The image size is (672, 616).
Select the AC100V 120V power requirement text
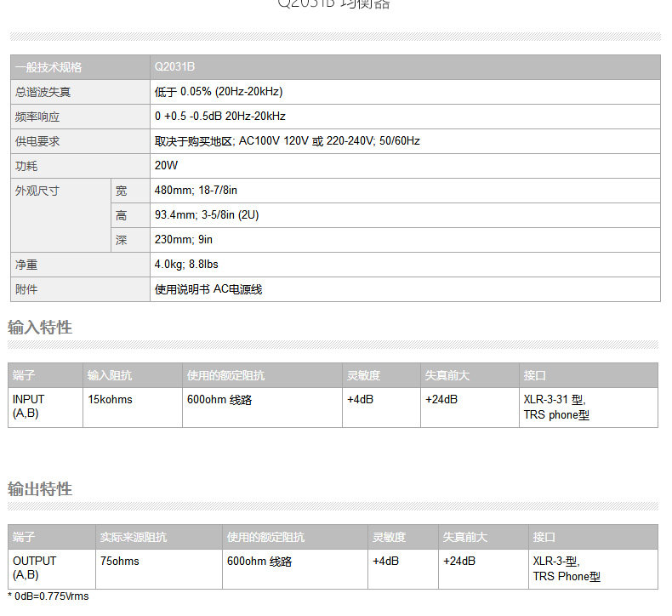[288, 141]
